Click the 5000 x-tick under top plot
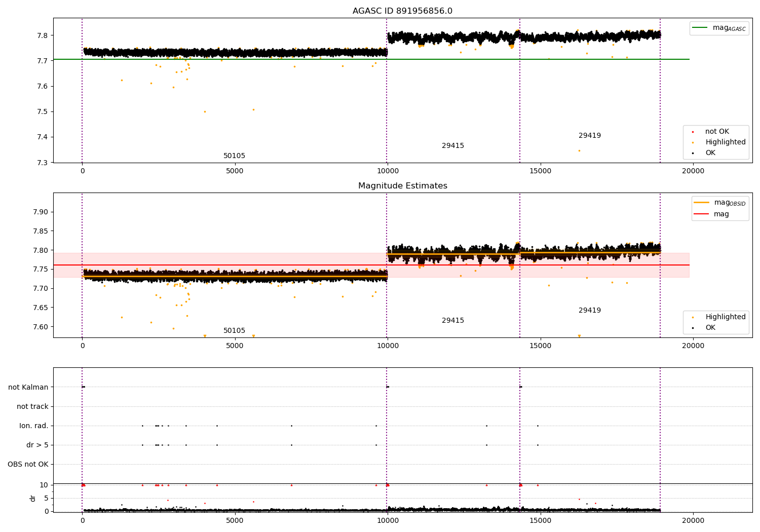 click(235, 171)
